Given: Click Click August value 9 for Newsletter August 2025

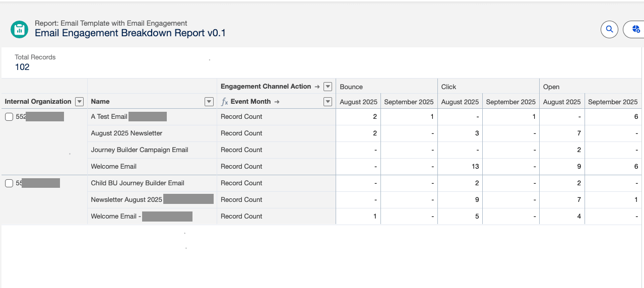Looking at the screenshot, I should (x=477, y=200).
